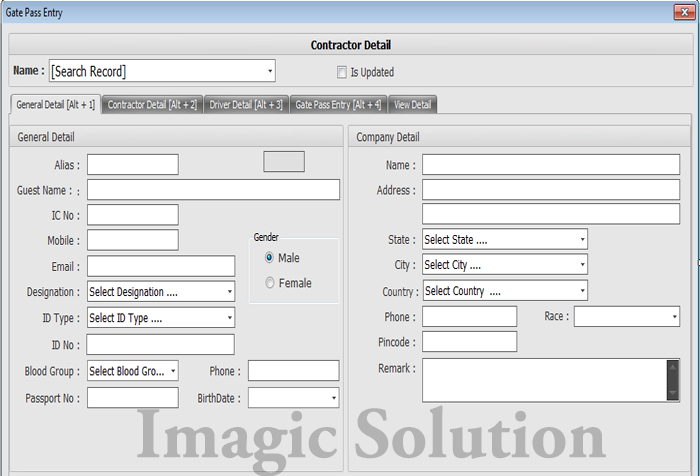This screenshot has height=476, width=700.
Task: Click the Company Name input field
Action: (551, 165)
